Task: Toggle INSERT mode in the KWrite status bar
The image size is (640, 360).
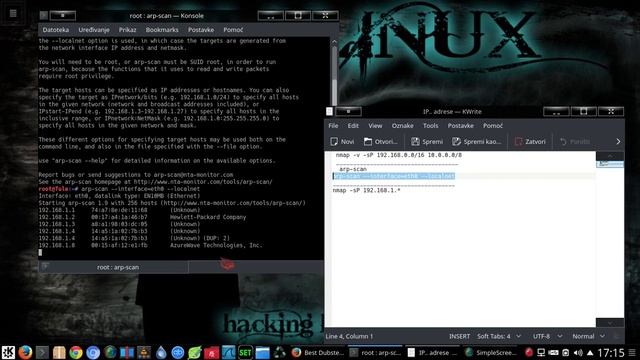Action: coord(459,336)
